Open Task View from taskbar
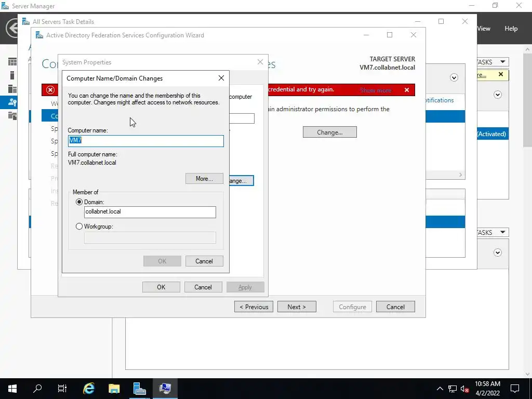The width and height of the screenshot is (532, 399). (62, 389)
